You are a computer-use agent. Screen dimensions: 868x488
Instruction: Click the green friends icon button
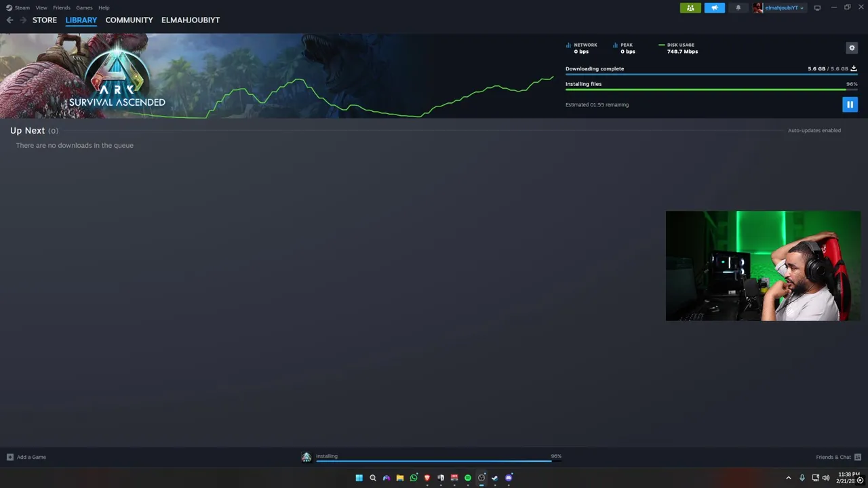[690, 7]
